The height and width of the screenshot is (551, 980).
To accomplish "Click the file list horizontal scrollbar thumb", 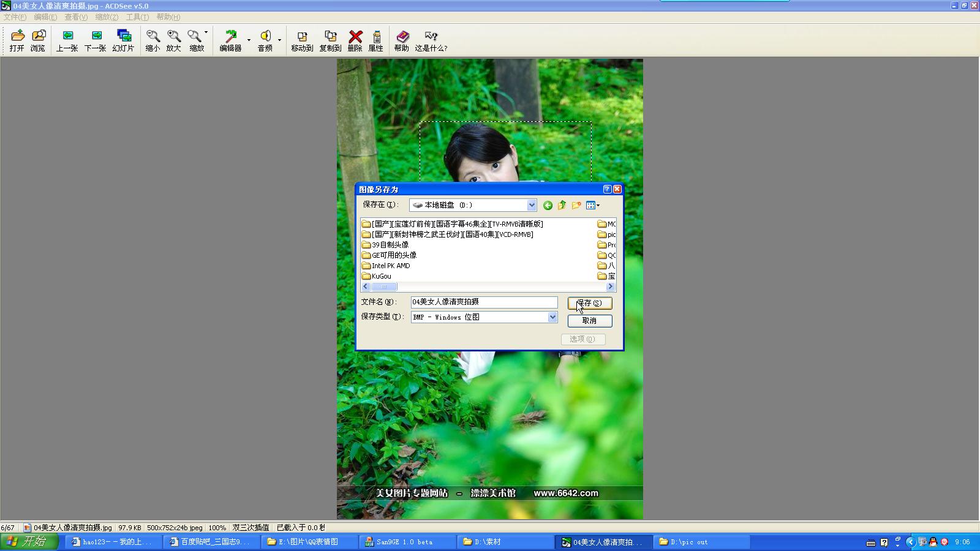I will pos(384,287).
